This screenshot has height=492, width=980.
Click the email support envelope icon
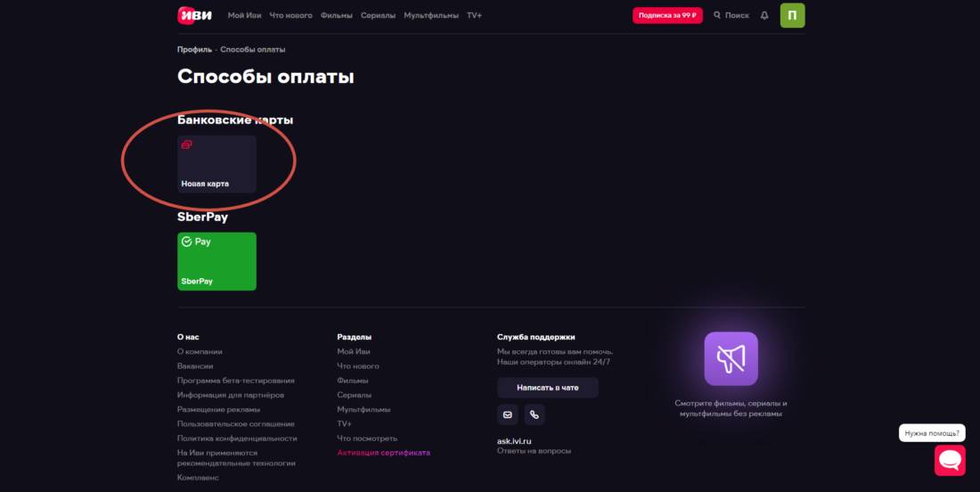(508, 414)
